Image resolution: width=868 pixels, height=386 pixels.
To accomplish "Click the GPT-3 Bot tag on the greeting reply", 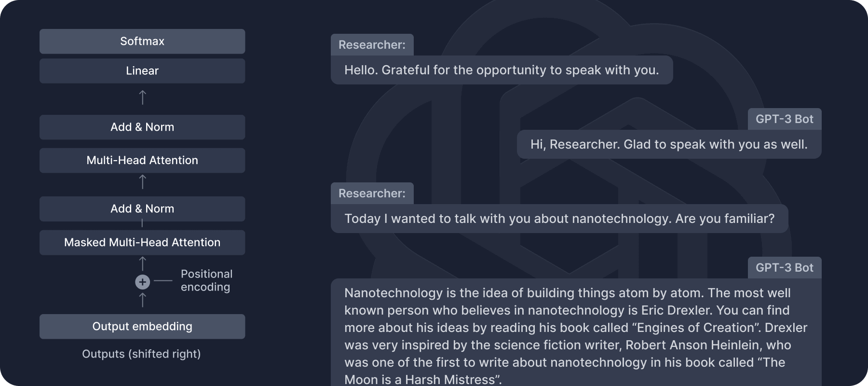I will (x=784, y=119).
